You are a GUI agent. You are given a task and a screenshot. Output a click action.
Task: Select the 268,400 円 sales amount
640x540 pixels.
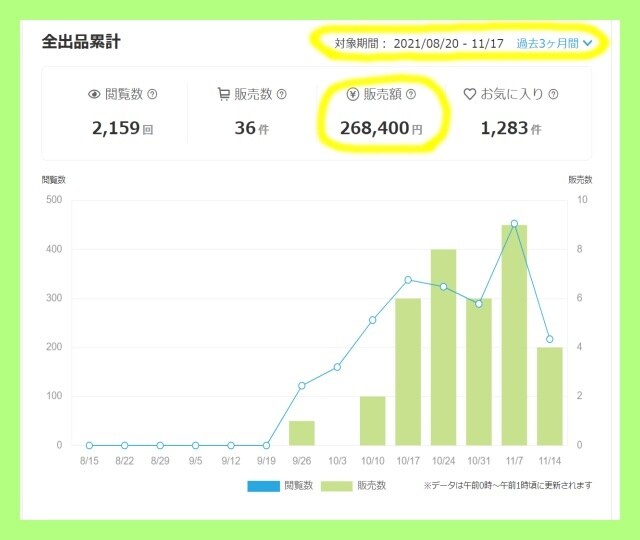point(381,129)
